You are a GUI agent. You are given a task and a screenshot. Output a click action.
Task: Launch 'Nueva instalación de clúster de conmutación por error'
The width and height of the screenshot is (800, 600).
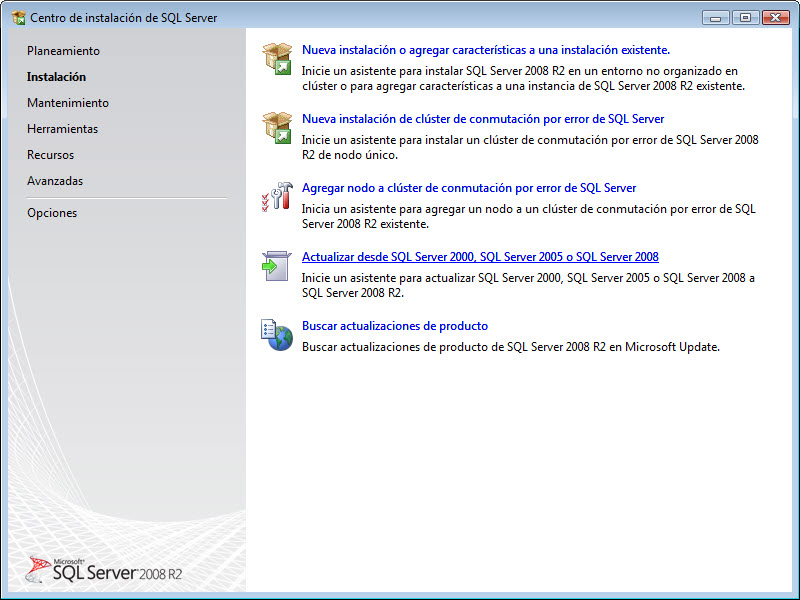click(x=483, y=119)
